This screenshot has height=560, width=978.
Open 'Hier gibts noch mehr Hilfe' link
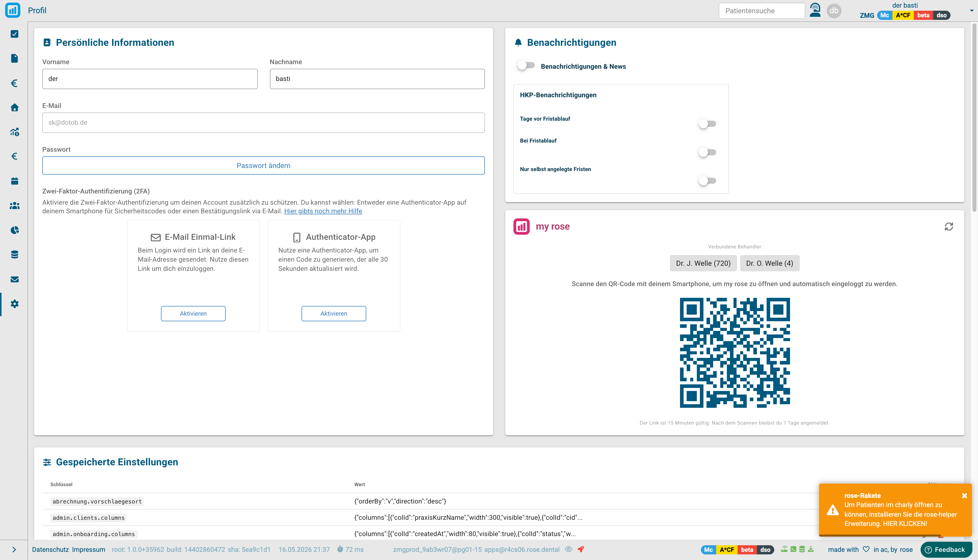[323, 211]
